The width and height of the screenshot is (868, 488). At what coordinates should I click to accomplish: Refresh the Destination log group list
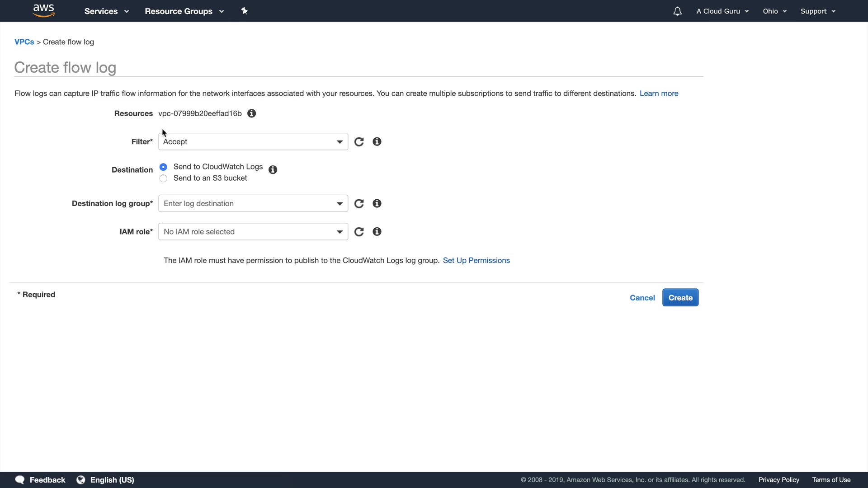[x=359, y=204]
